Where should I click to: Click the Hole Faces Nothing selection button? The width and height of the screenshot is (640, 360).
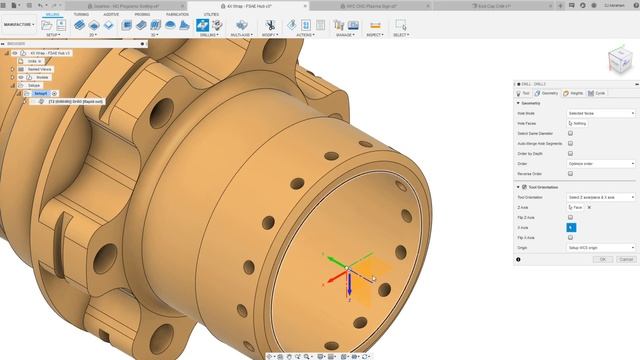pos(578,123)
